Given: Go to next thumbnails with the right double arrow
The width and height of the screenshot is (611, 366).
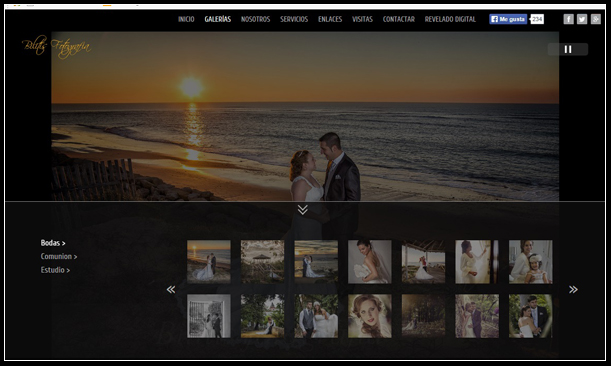Looking at the screenshot, I should pos(573,289).
